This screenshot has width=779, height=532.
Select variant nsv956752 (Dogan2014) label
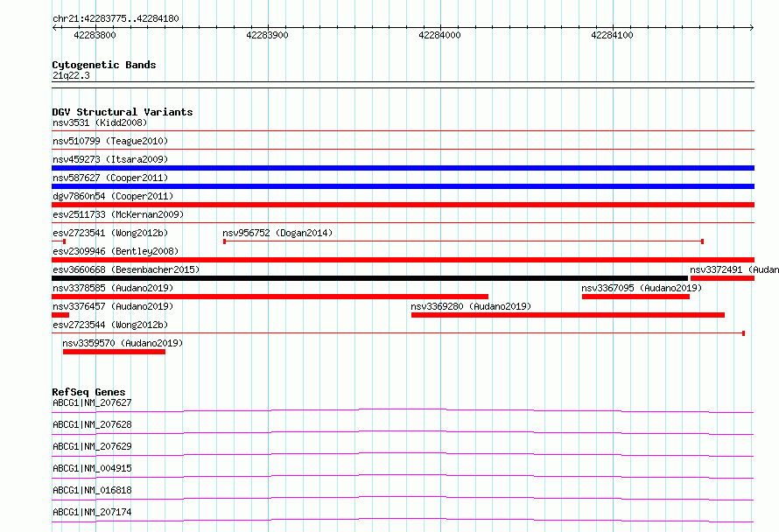pyautogui.click(x=277, y=233)
